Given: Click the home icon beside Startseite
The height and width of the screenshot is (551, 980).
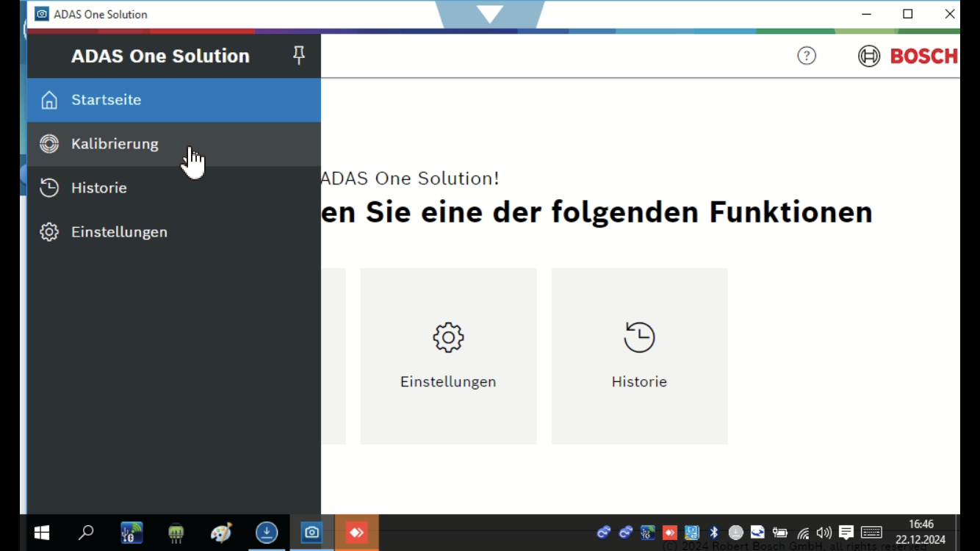Looking at the screenshot, I should (49, 100).
